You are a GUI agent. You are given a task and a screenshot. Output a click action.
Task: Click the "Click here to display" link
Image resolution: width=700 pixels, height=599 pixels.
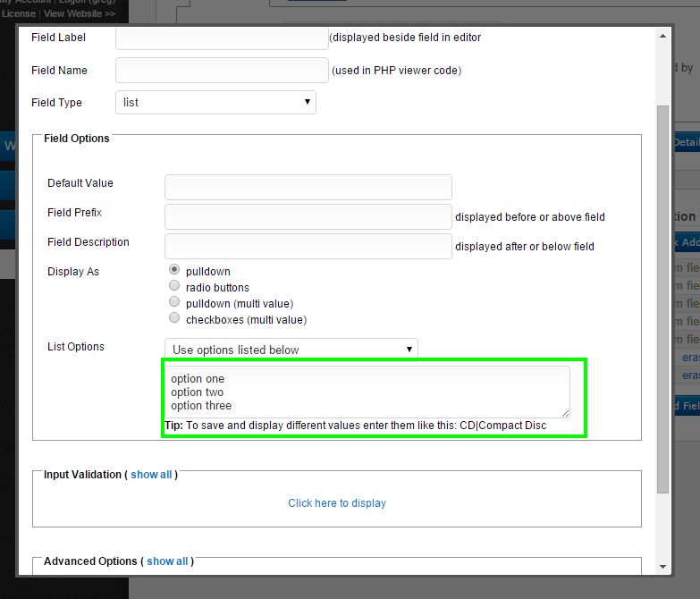(x=337, y=503)
